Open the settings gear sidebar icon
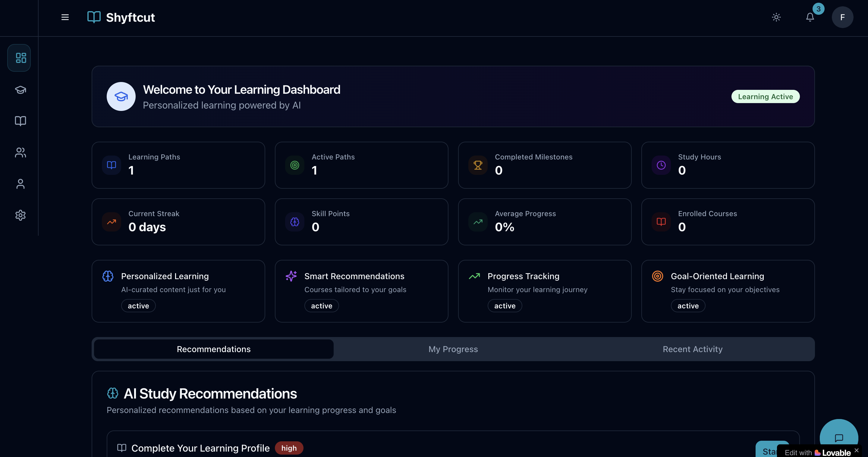Screen dimensions: 868x457 click(20, 215)
